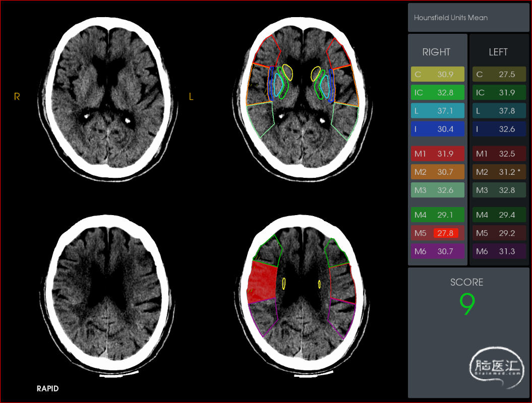
Task: Click the RIGHT column header
Action: (436, 52)
